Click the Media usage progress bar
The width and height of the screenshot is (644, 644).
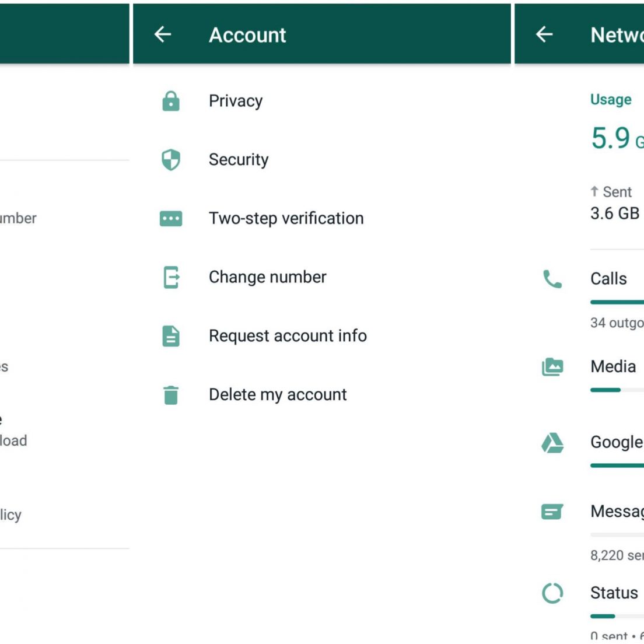616,390
